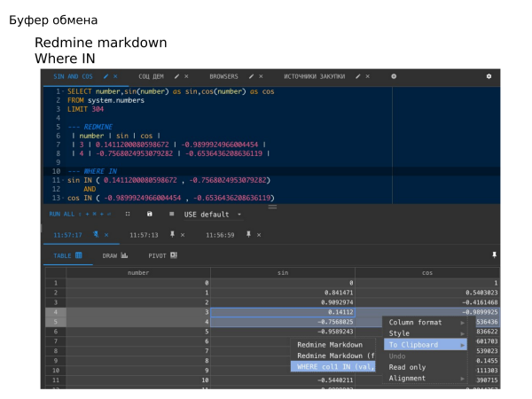Open settings gear at top right of editor
Image resolution: width=532 pixels, height=399 pixels.
489,77
